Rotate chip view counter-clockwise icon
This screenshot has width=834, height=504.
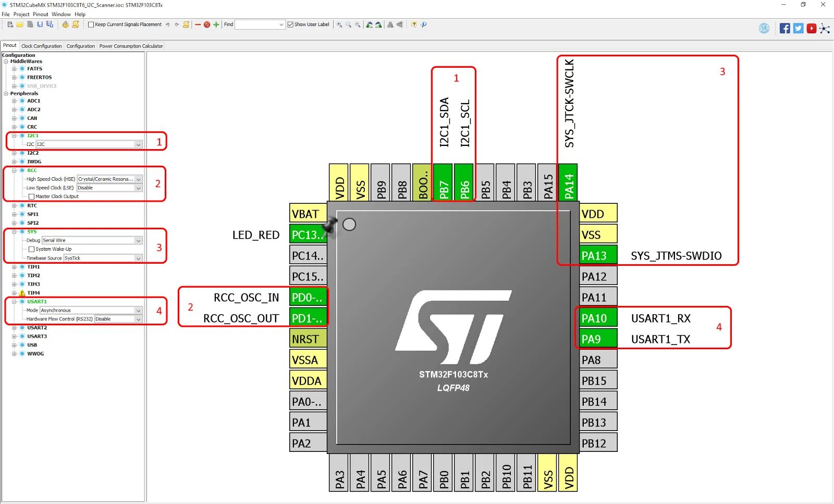click(370, 24)
